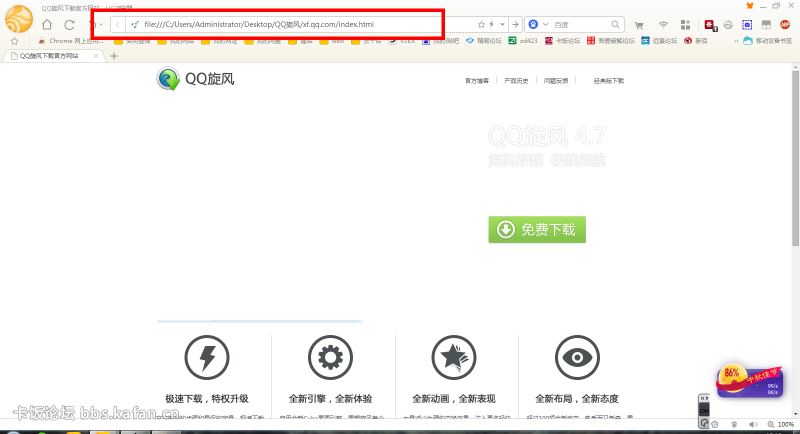
Task: Open the shopping cart toolbar icon
Action: tap(639, 24)
